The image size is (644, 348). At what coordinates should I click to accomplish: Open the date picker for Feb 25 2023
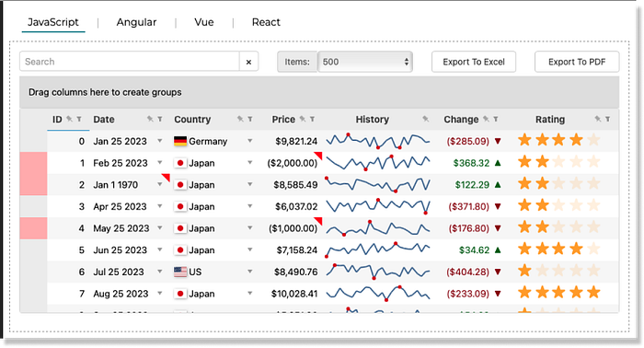pos(160,163)
